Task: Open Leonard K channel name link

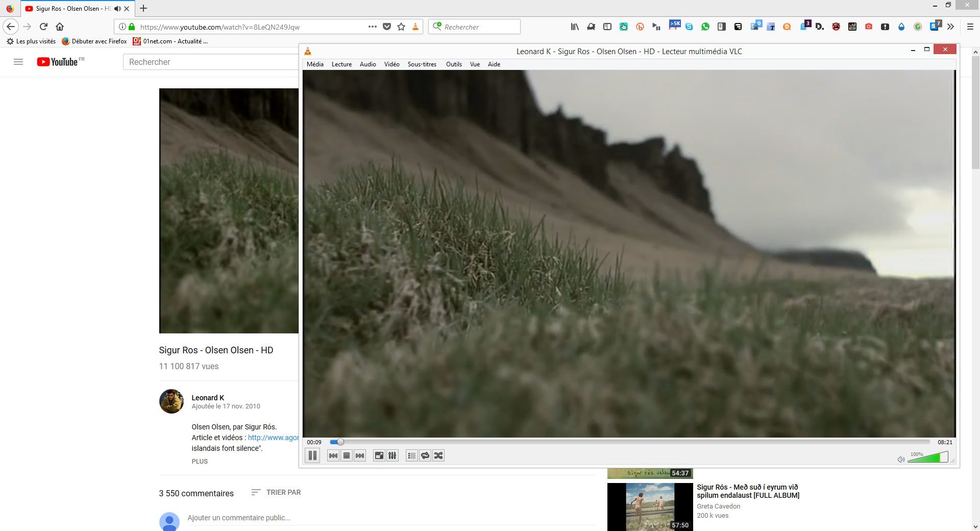Action: tap(208, 398)
